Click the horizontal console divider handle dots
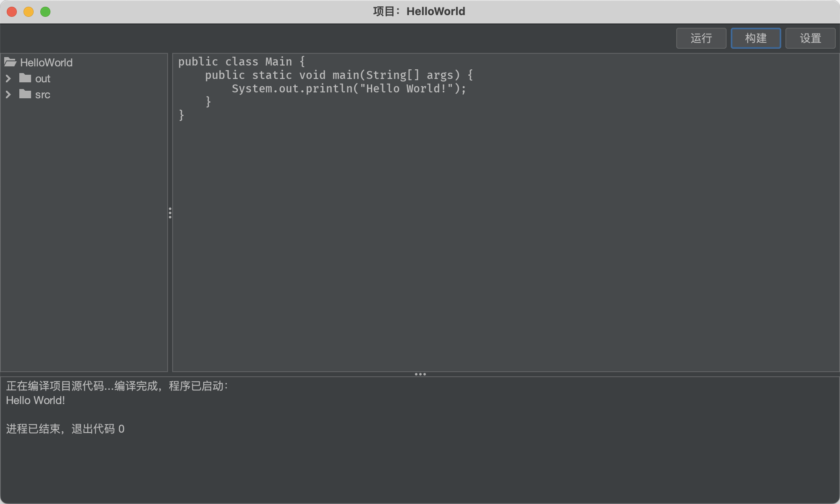This screenshot has width=840, height=504. [420, 374]
